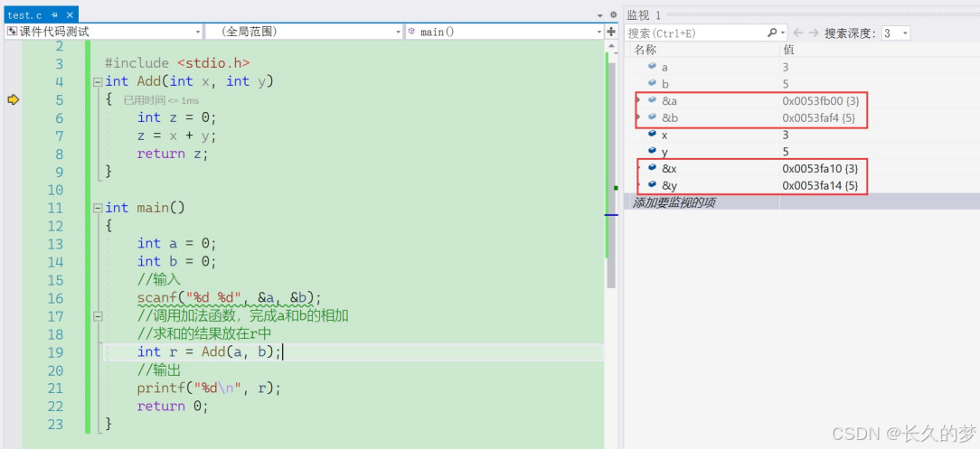Select the watch row named y
Image resolution: width=980 pixels, height=449 pixels.
pos(802,151)
